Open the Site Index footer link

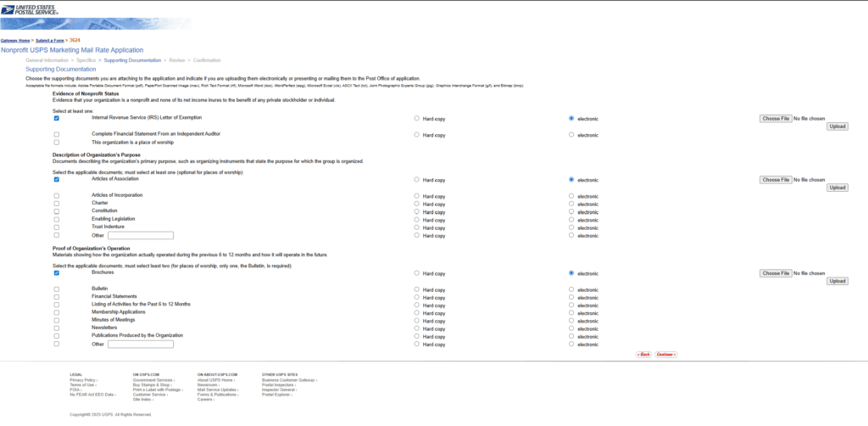(x=142, y=399)
